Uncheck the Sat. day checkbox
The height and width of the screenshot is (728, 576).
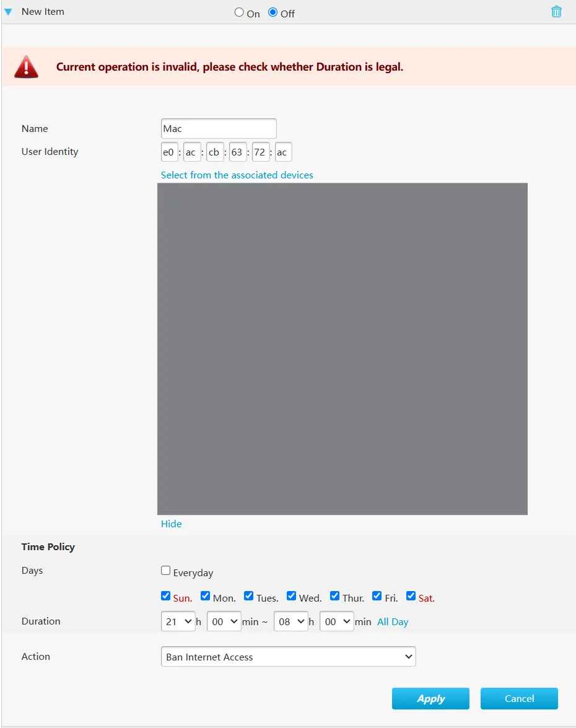411,595
